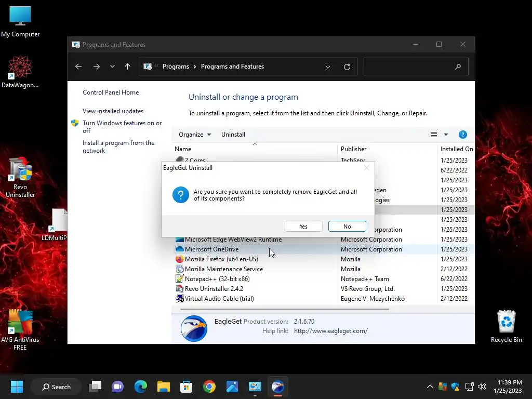Image resolution: width=532 pixels, height=399 pixels.
Task: Click the OneDrive cloud icon in list
Action: click(179, 249)
